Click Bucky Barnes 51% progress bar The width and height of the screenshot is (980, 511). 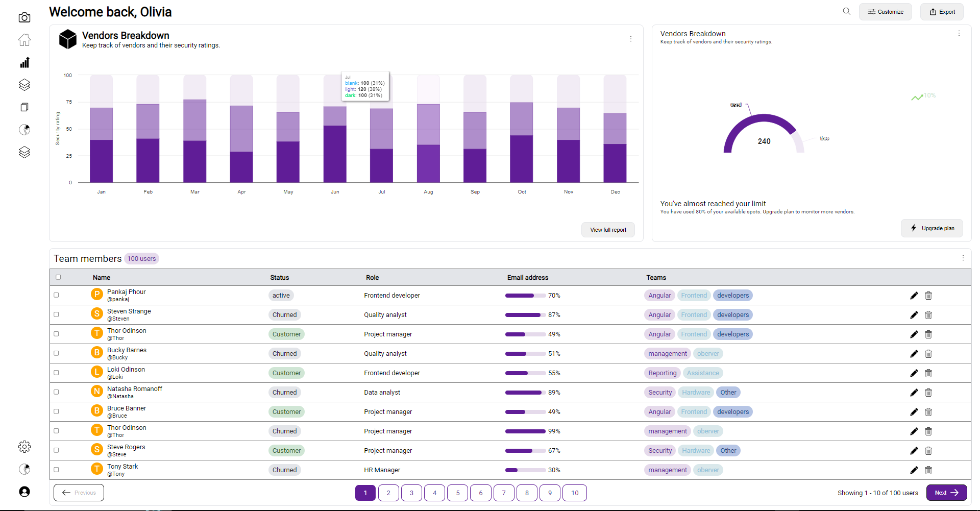point(525,354)
